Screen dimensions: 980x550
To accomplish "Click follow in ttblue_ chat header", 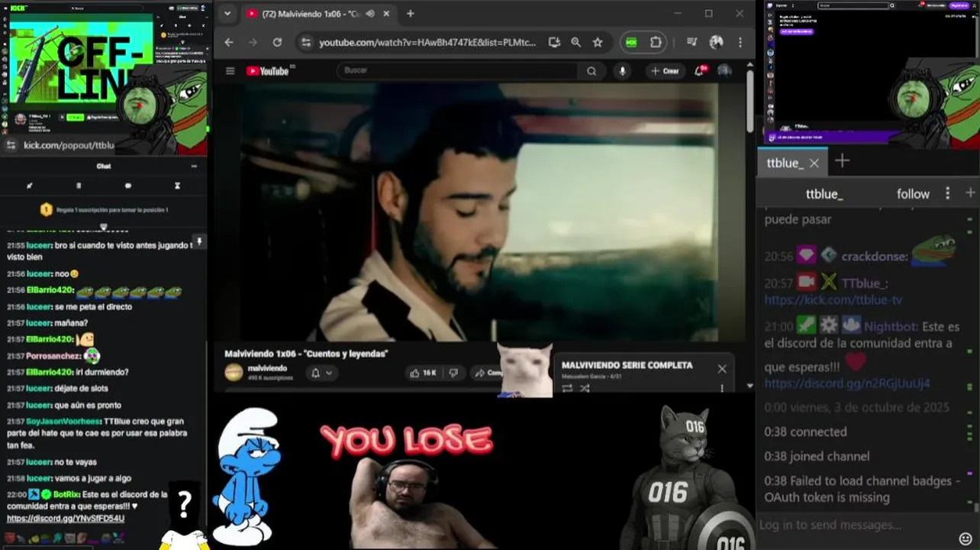I will click(913, 194).
